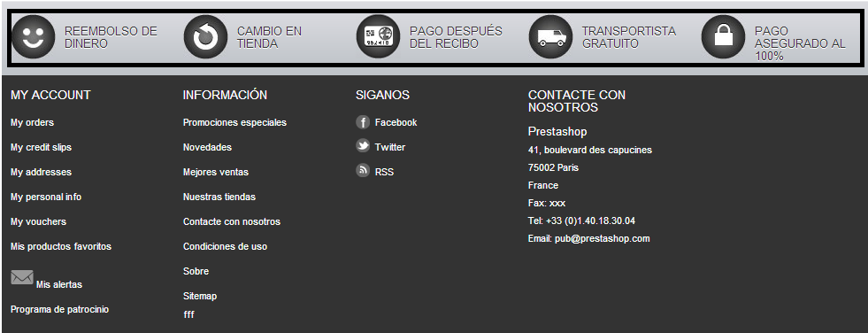View My vouchers
The width and height of the screenshot is (868, 333).
(x=38, y=221)
